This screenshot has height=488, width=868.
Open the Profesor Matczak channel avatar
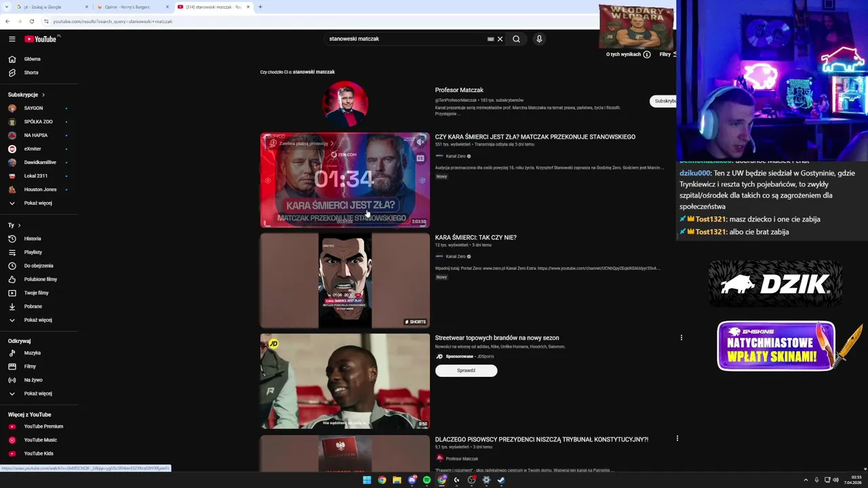345,104
